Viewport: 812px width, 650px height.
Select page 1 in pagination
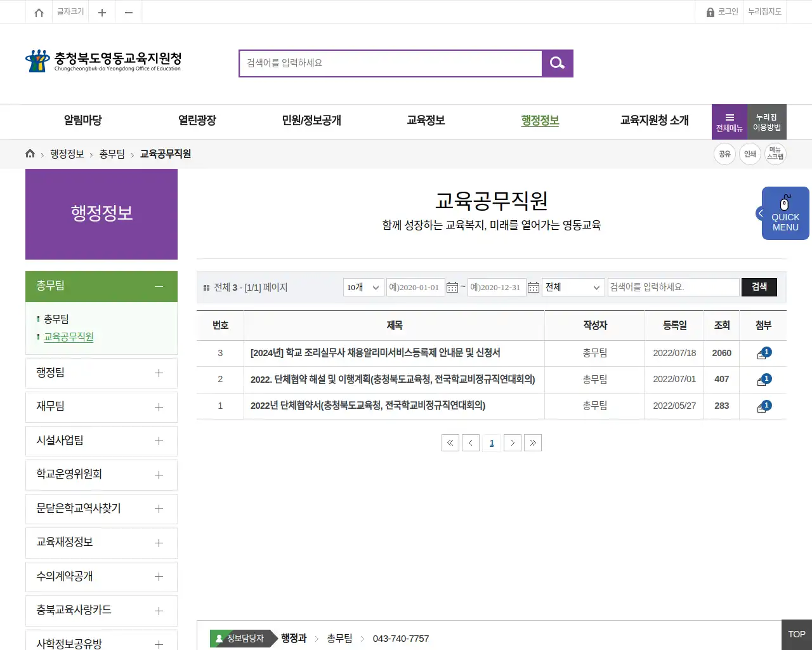492,443
